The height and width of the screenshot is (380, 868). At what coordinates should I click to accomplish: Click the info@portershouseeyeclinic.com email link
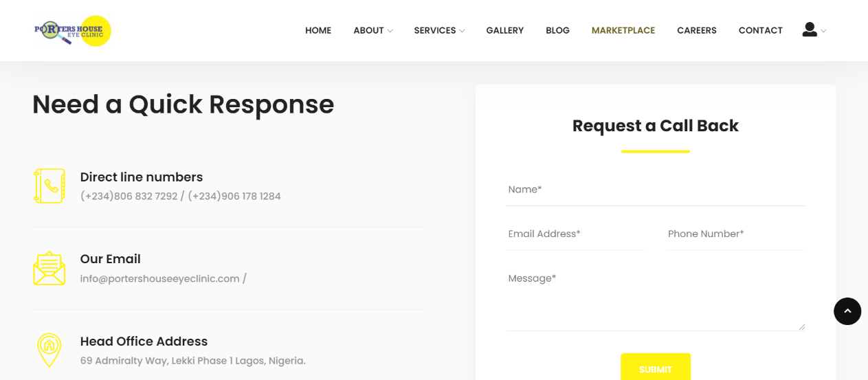[159, 278]
